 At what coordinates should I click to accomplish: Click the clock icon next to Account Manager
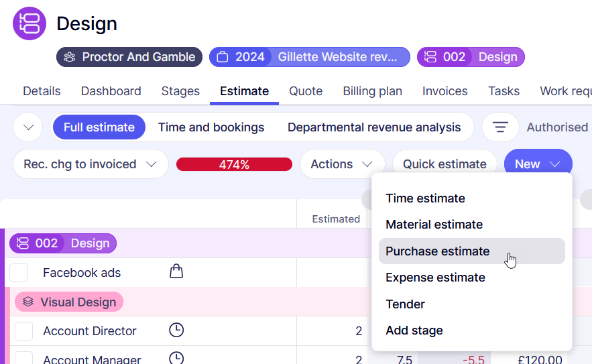pyautogui.click(x=176, y=359)
